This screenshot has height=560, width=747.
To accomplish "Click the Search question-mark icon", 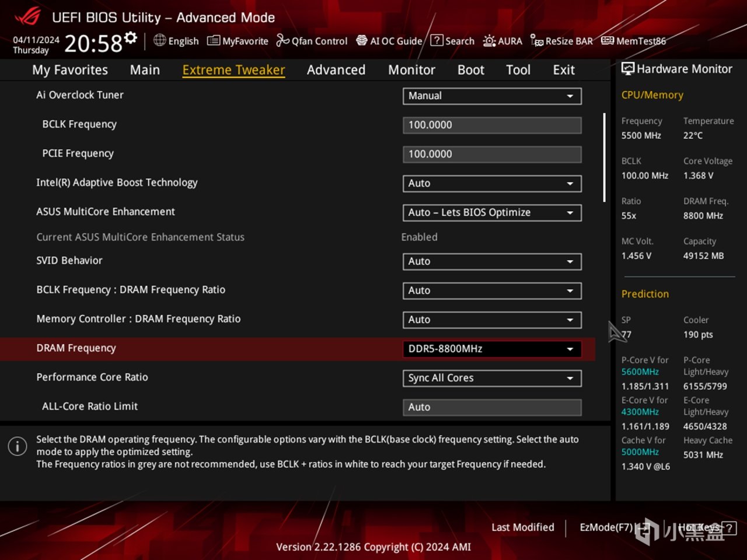I will click(x=437, y=40).
